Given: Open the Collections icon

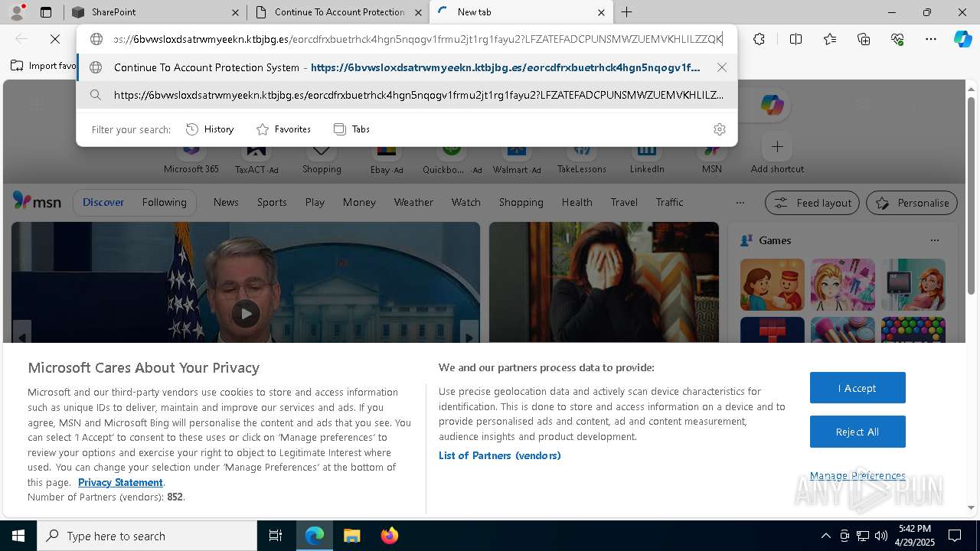Looking at the screenshot, I should tap(864, 39).
